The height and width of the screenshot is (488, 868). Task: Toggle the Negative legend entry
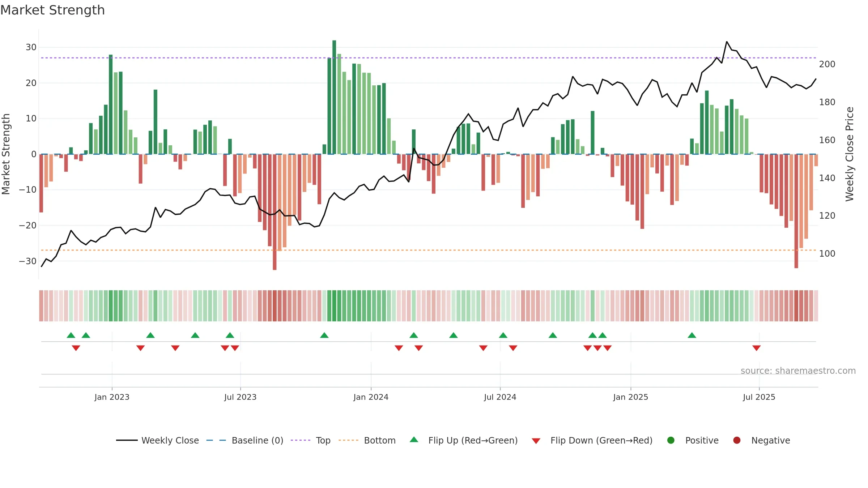pos(761,440)
